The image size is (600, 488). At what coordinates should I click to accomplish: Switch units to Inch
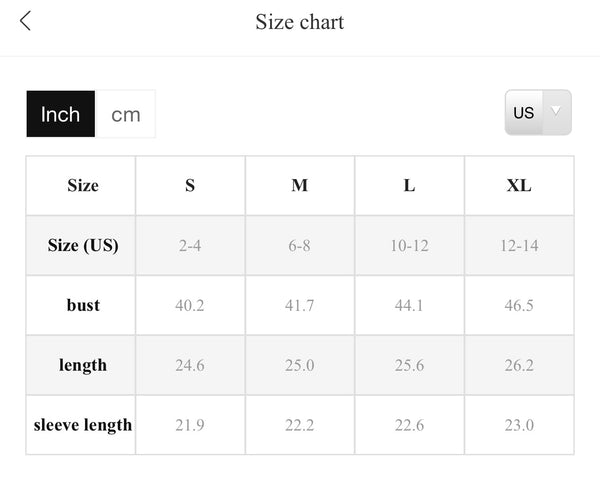pyautogui.click(x=60, y=114)
